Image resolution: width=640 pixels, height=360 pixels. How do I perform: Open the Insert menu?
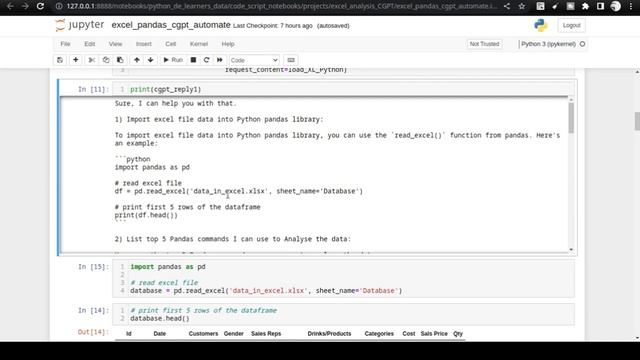click(143, 44)
